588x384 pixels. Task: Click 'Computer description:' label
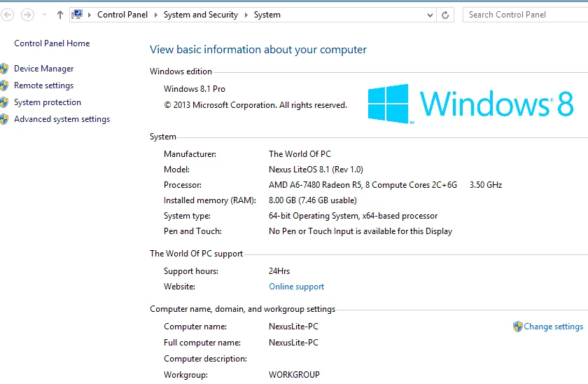(205, 359)
